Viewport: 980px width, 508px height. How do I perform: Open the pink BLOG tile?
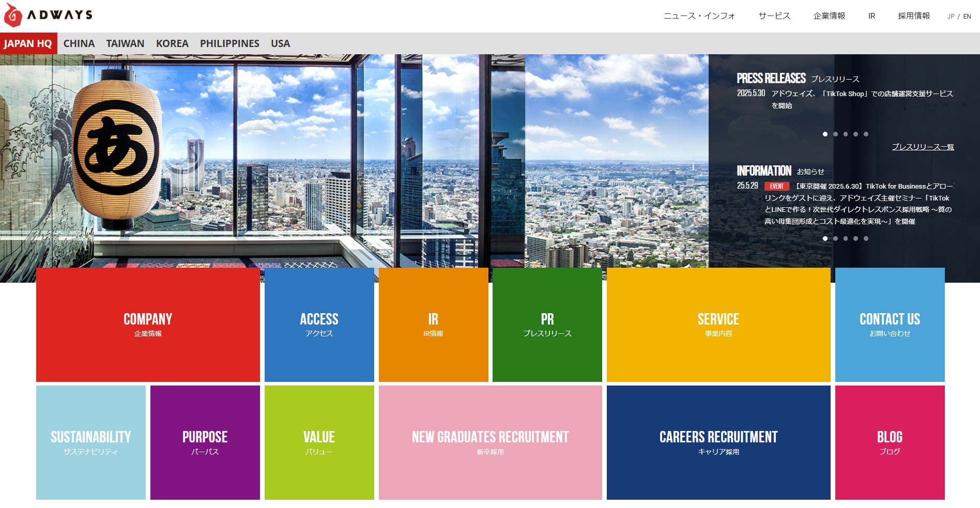(x=890, y=442)
